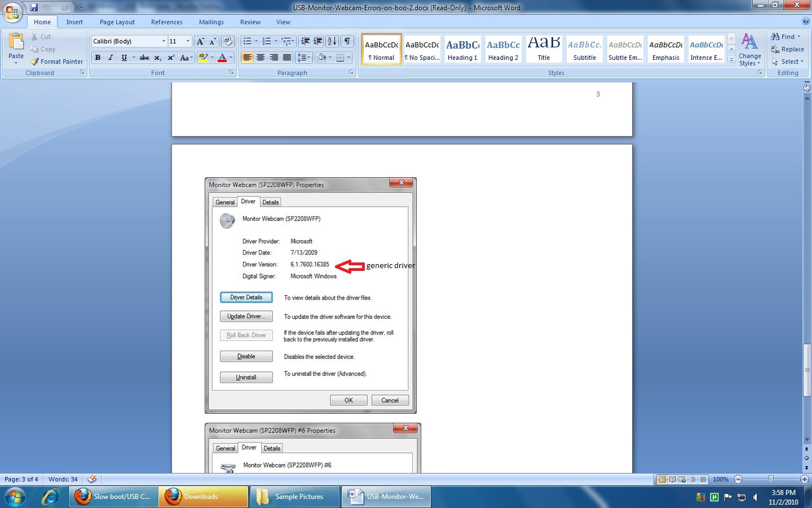This screenshot has height=508, width=812.
Task: Open the Font dialog launcher
Action: (x=231, y=72)
